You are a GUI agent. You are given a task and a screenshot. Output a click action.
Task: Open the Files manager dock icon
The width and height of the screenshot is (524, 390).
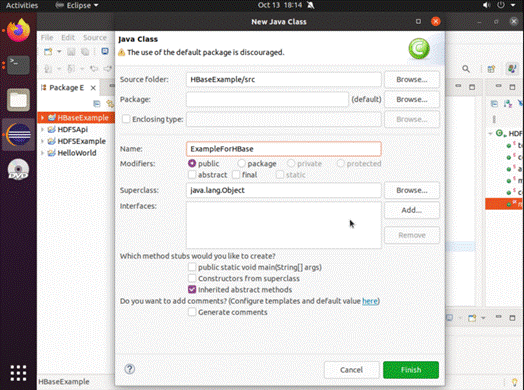18,100
